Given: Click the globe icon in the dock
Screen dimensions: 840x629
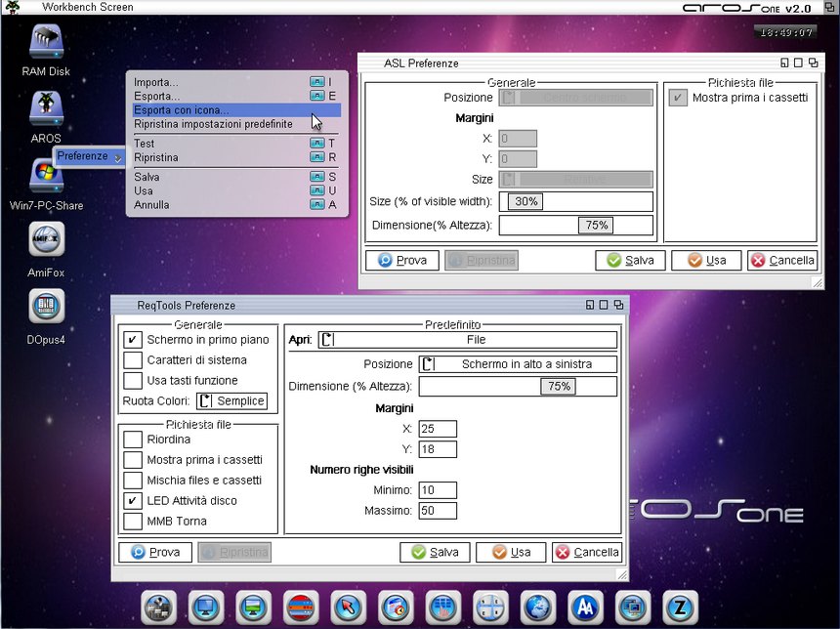Looking at the screenshot, I should pyautogui.click(x=537, y=608).
